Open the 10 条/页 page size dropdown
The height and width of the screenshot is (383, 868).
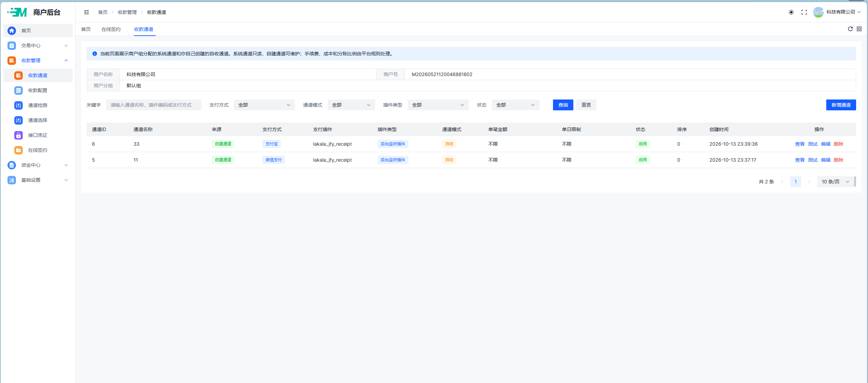[x=835, y=182]
